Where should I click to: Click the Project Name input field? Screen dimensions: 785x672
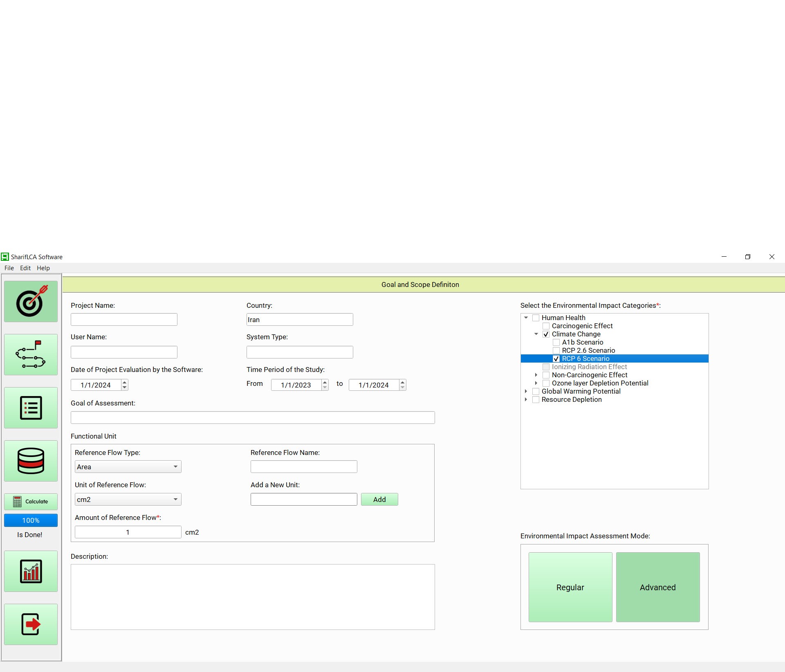[124, 320]
